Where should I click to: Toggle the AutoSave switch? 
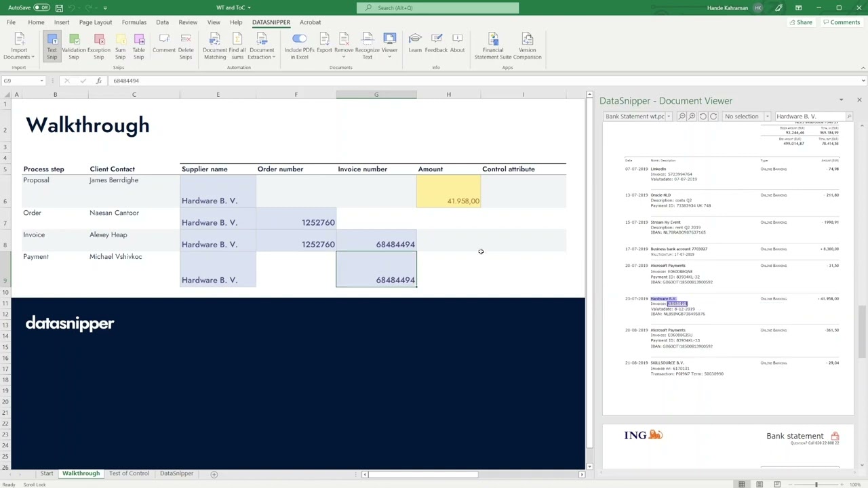tap(41, 7)
